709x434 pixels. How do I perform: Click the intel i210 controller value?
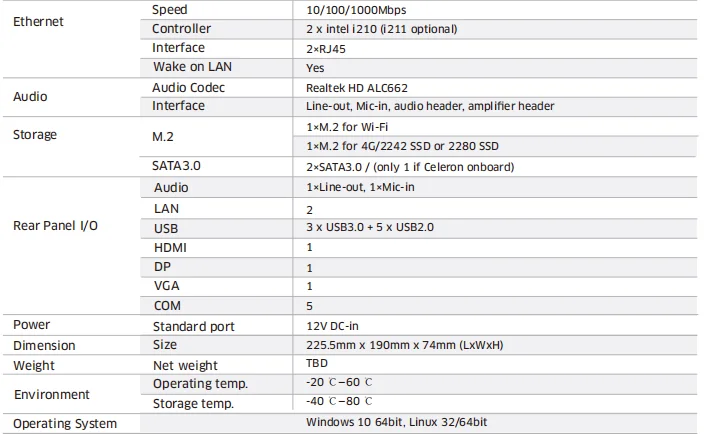(x=383, y=30)
